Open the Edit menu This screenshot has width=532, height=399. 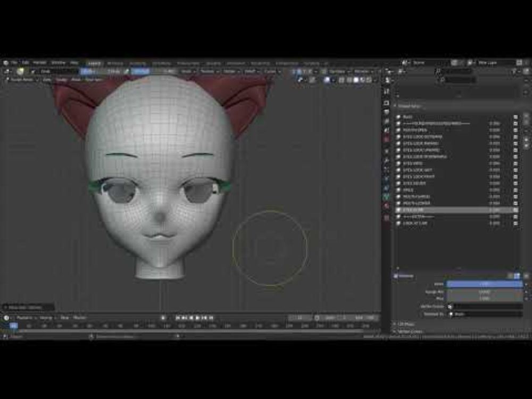[26, 63]
